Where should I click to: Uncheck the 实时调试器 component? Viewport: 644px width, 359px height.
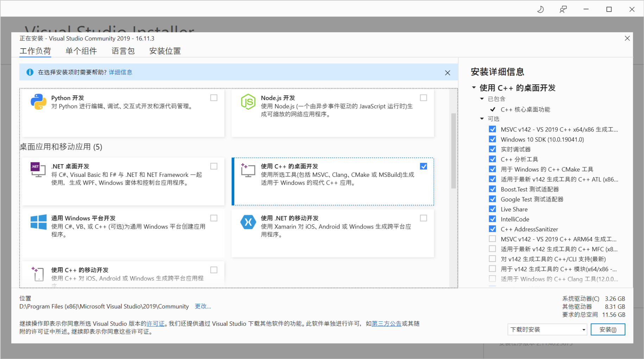(x=492, y=149)
